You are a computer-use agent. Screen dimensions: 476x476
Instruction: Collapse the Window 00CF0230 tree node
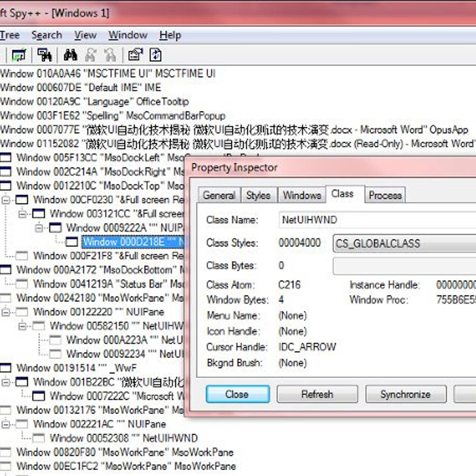point(6,200)
